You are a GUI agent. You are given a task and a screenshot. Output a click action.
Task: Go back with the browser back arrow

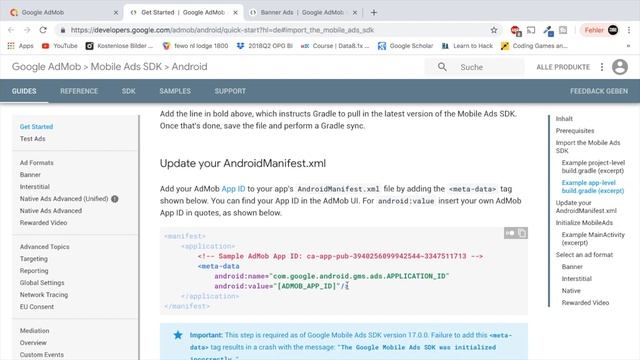(11, 30)
